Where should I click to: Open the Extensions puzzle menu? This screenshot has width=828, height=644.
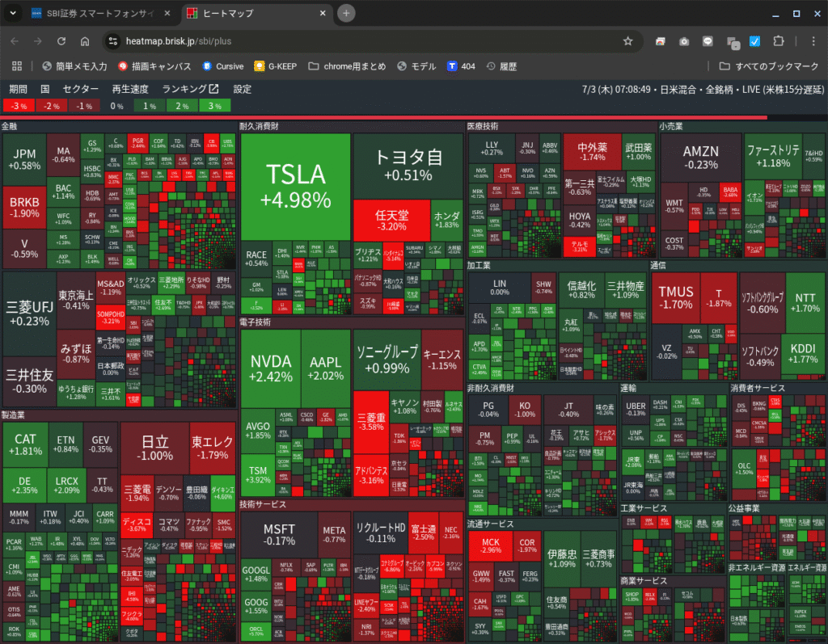pyautogui.click(x=779, y=41)
